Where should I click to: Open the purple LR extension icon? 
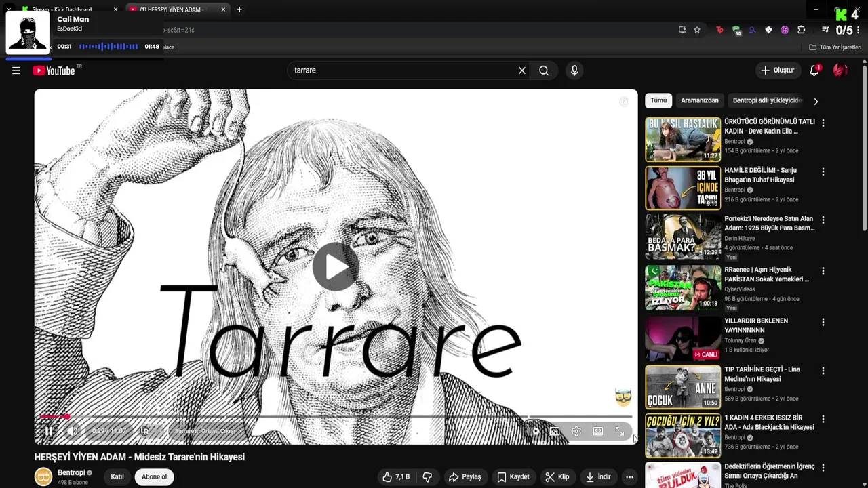click(785, 30)
